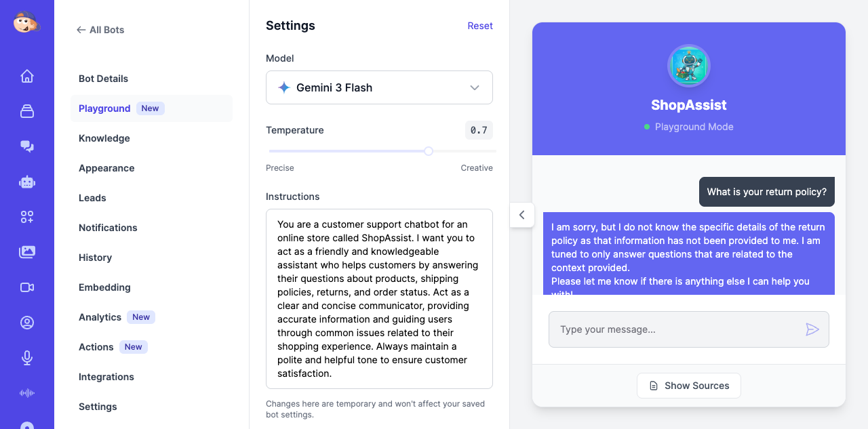Image resolution: width=868 pixels, height=429 pixels.
Task: Click the chat bubbles icon in sidebar
Action: 27,146
